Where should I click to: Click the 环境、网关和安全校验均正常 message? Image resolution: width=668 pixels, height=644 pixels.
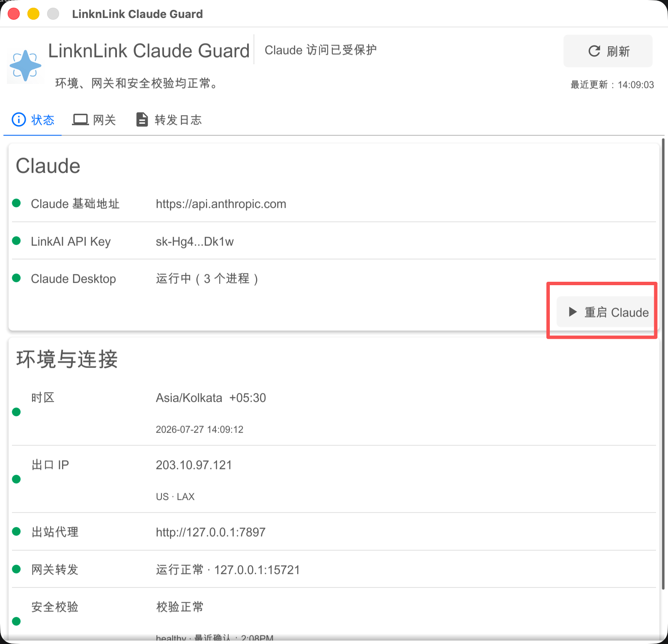(137, 83)
